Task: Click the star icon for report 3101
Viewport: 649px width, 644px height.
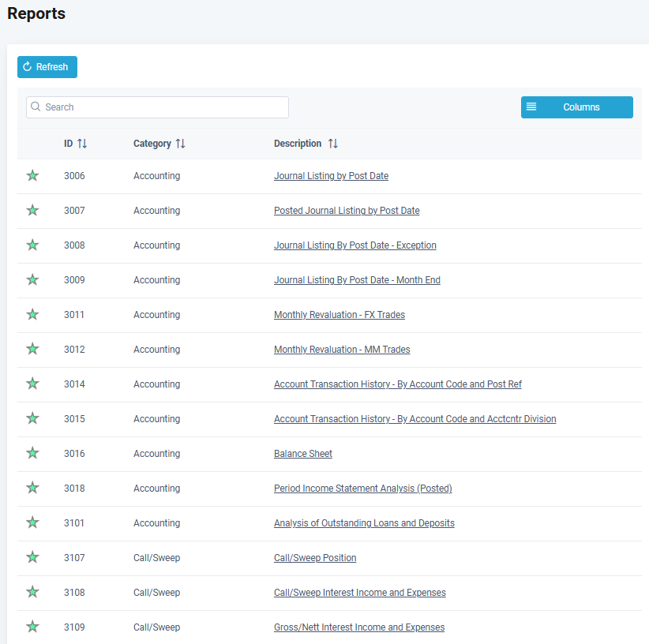Action: coord(32,523)
